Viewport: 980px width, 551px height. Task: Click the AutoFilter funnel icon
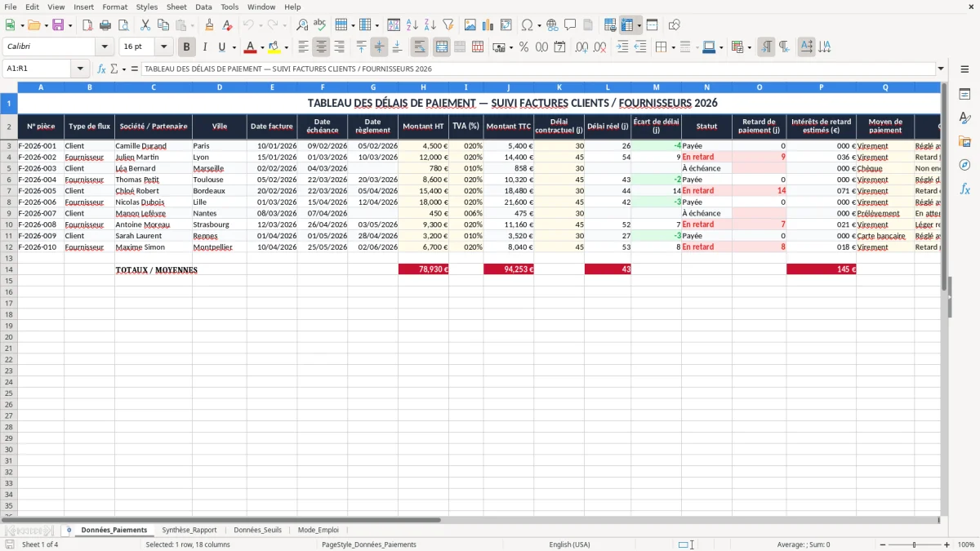(x=448, y=25)
